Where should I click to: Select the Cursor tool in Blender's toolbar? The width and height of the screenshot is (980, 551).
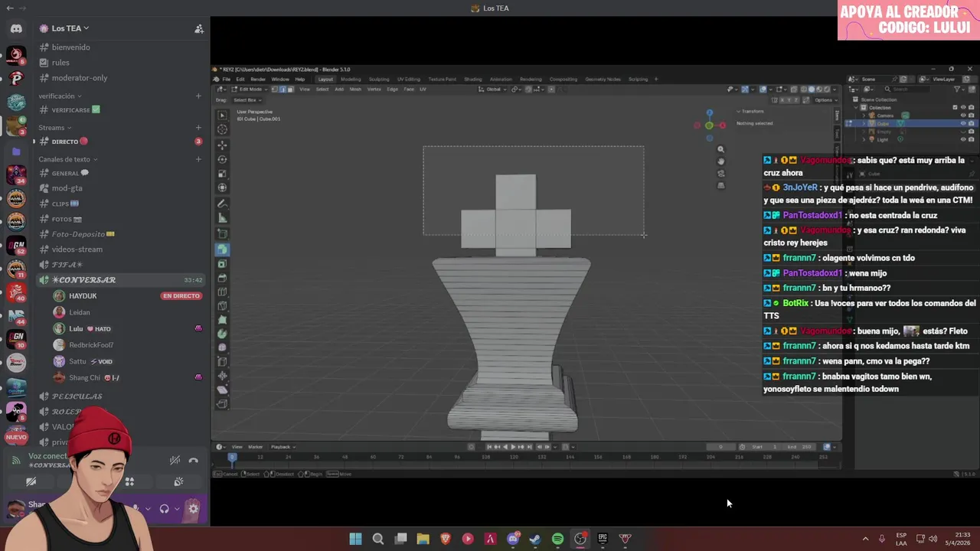(x=222, y=129)
